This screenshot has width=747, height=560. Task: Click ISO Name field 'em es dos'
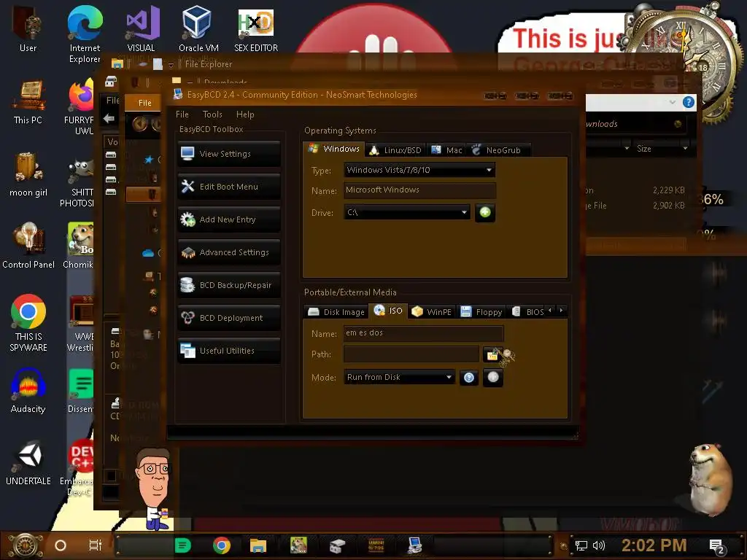[x=423, y=332]
